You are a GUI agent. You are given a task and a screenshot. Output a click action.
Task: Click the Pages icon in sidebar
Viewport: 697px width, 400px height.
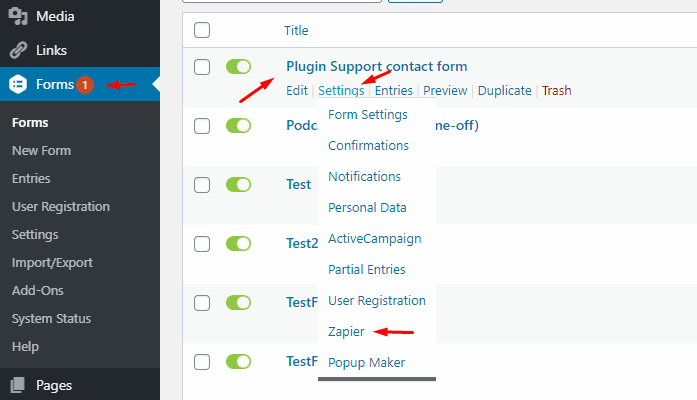point(19,384)
